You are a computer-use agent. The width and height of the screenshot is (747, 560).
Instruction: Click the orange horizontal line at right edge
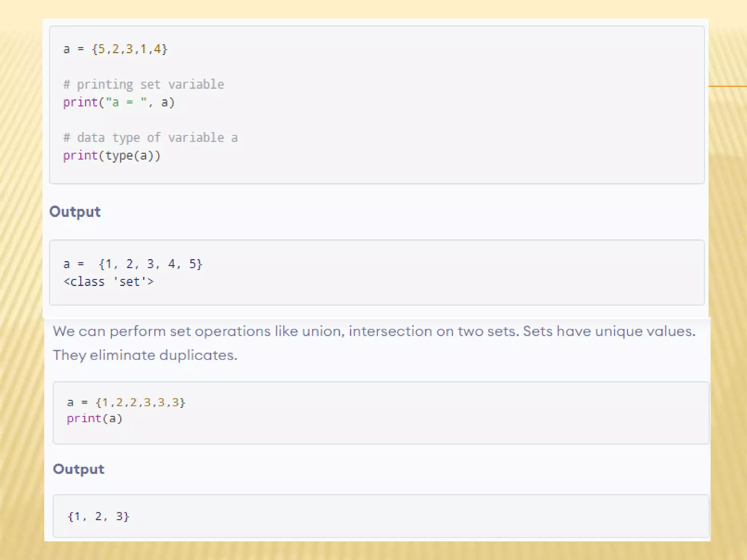[727, 86]
